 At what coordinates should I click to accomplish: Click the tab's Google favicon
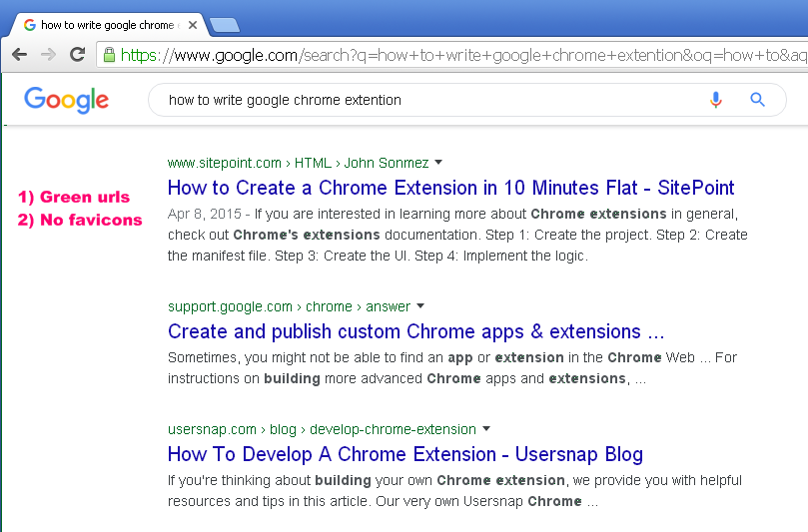pyautogui.click(x=30, y=25)
